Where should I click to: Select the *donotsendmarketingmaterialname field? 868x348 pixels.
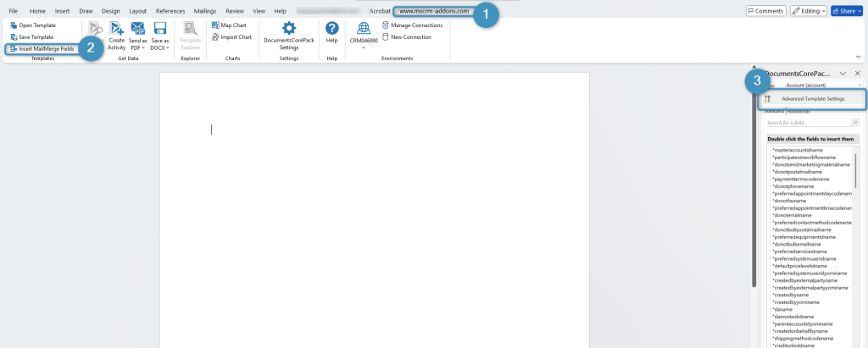pyautogui.click(x=810, y=165)
